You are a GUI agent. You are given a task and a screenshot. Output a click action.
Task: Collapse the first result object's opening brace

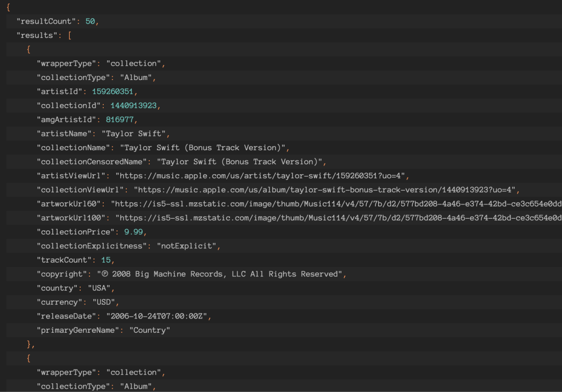coord(27,49)
